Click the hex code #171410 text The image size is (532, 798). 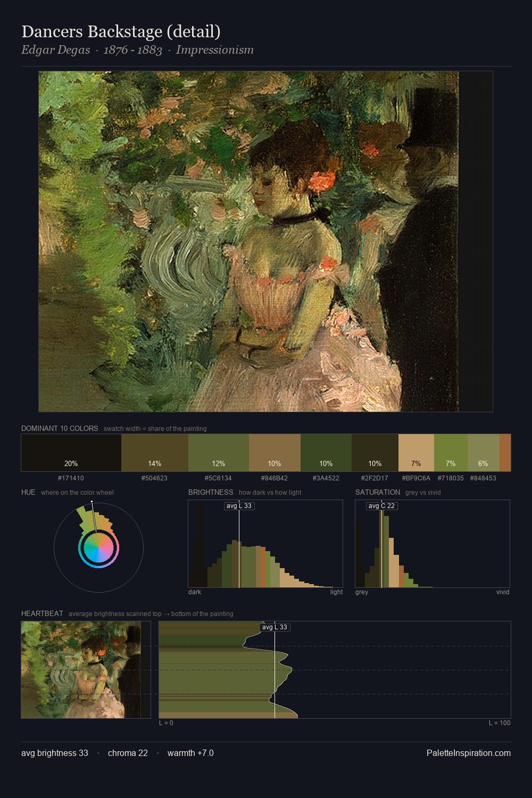pos(71,478)
